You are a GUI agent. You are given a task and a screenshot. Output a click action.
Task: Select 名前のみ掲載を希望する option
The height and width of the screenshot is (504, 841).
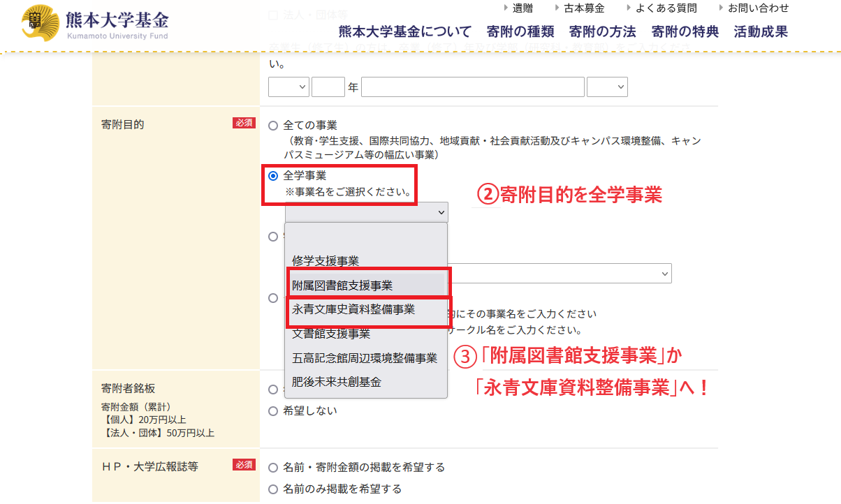tap(273, 489)
